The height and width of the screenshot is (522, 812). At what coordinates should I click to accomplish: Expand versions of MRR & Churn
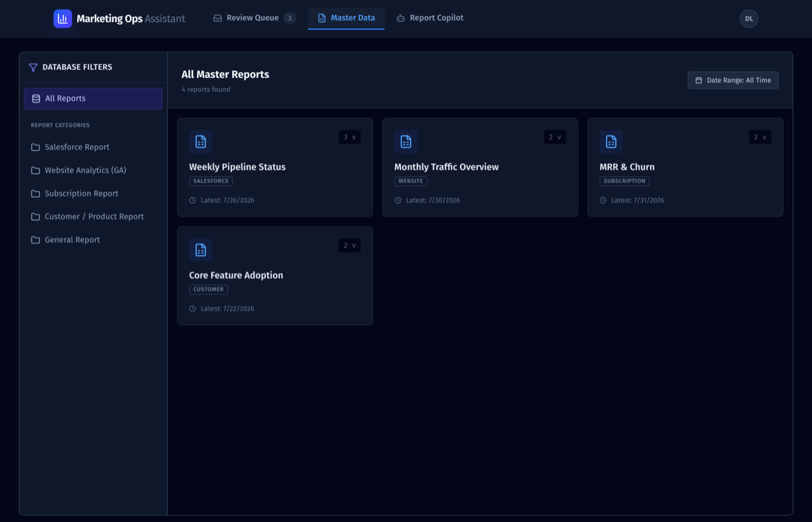pos(760,137)
